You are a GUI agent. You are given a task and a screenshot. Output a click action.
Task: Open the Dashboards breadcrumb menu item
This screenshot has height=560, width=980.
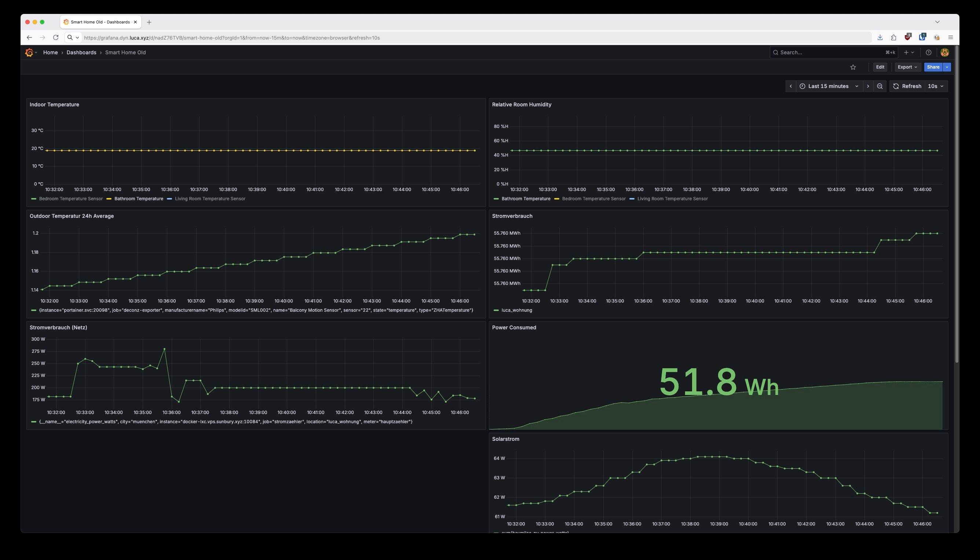click(x=81, y=52)
